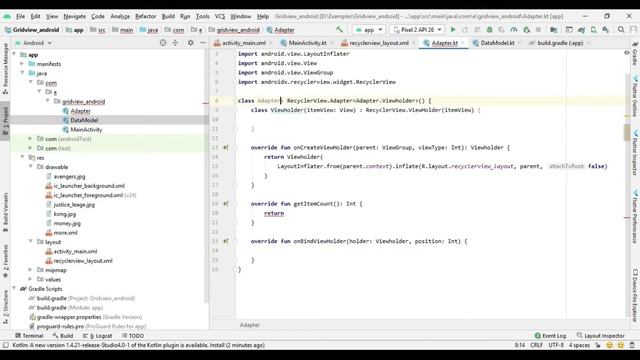Open the app run configuration dropdown
The image size is (640, 360).
369,30
